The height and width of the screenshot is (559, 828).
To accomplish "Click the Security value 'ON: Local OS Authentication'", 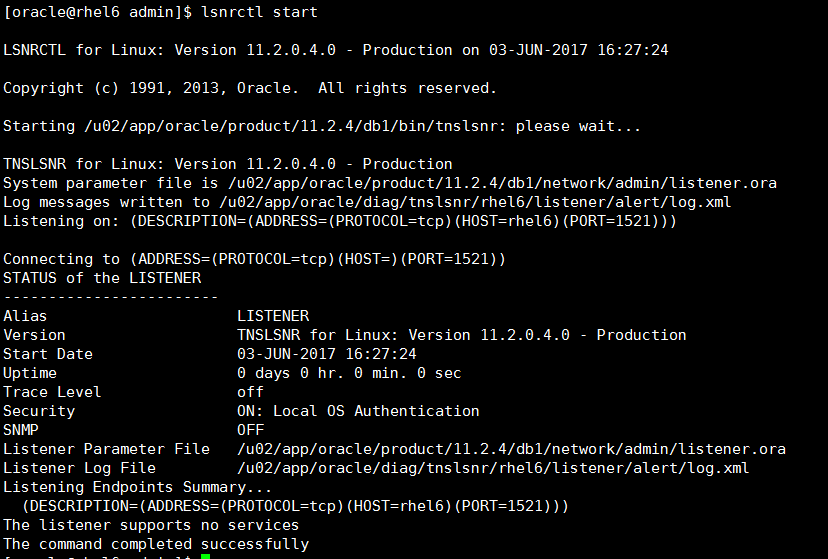I will 358,411.
